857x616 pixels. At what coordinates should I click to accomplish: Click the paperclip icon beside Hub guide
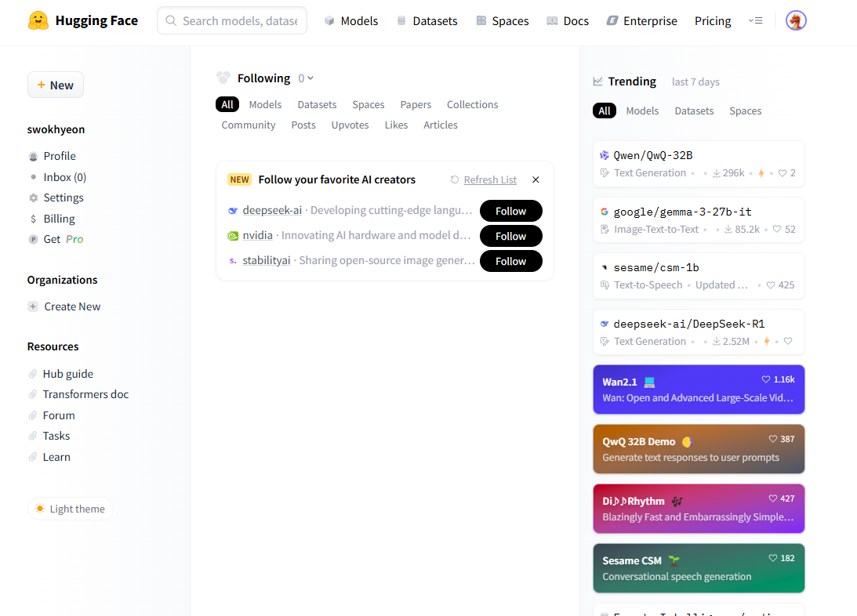pyautogui.click(x=33, y=374)
